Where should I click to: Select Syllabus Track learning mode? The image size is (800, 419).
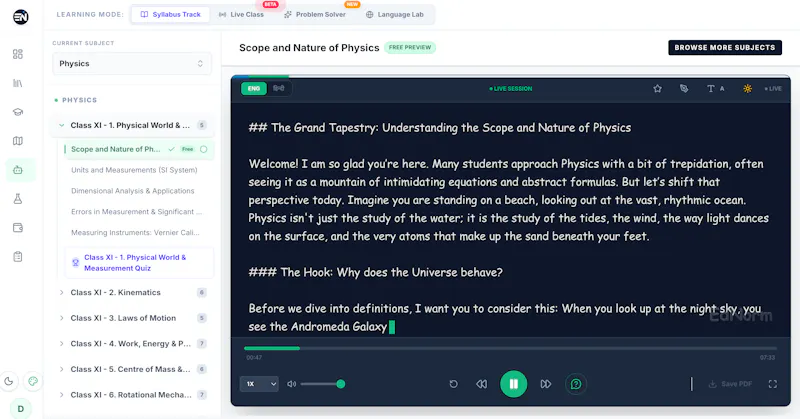coord(170,14)
